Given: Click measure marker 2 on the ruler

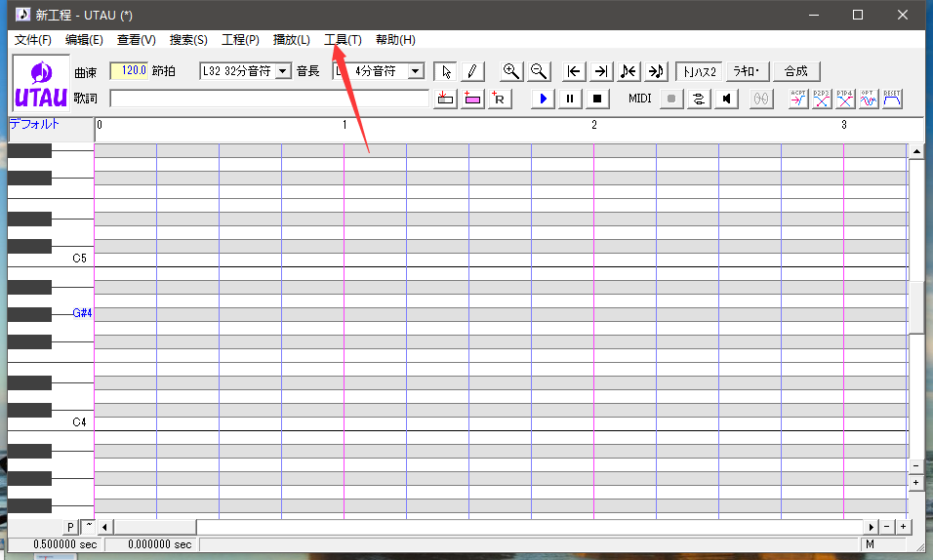Looking at the screenshot, I should point(593,125).
